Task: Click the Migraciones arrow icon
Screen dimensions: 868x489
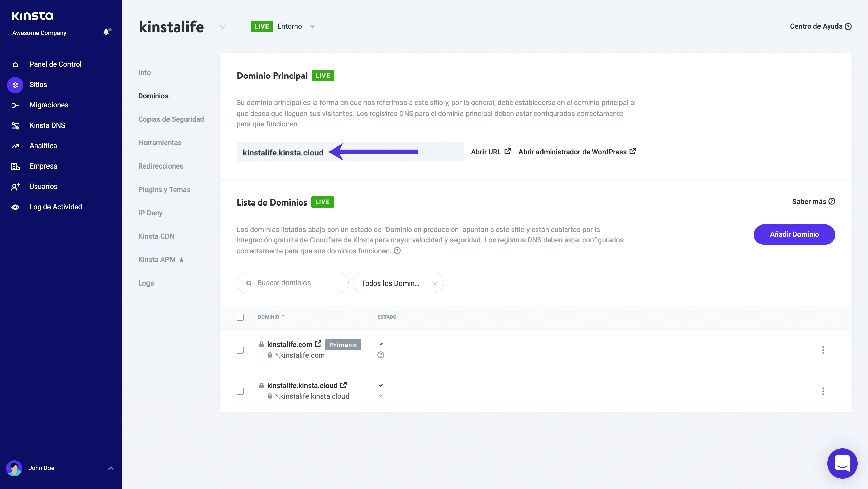Action: point(15,105)
